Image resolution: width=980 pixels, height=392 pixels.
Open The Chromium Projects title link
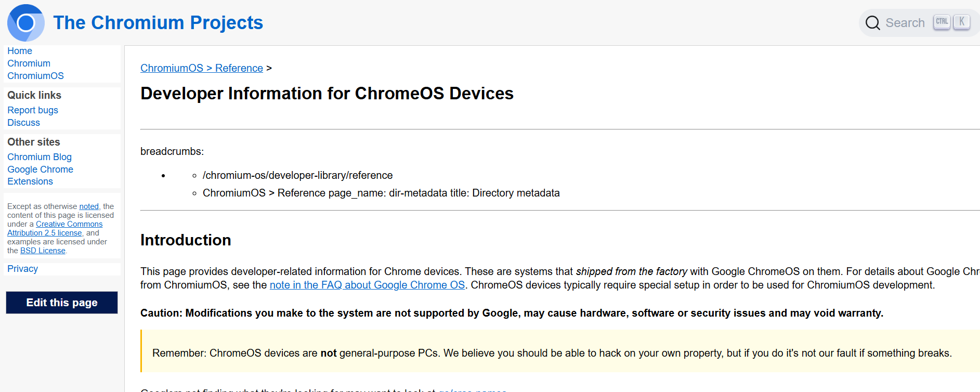[158, 23]
